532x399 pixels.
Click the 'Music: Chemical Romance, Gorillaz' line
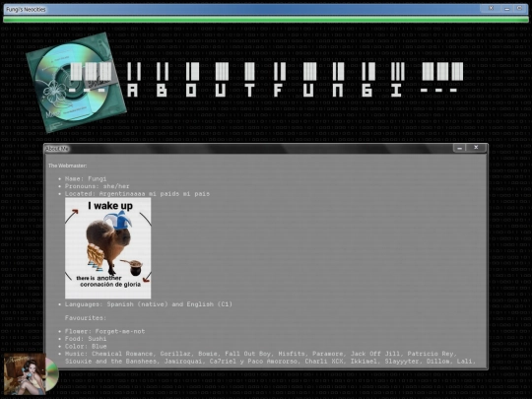tap(261, 354)
